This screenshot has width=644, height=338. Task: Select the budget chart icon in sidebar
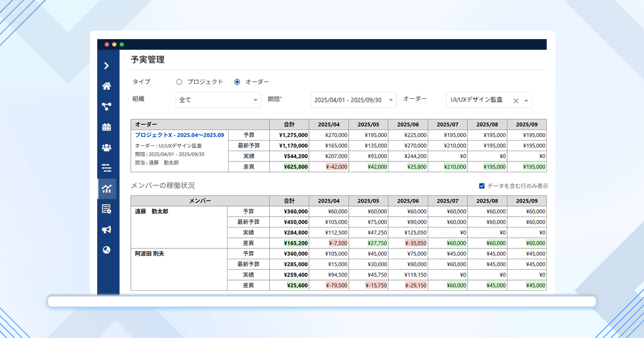click(x=106, y=189)
